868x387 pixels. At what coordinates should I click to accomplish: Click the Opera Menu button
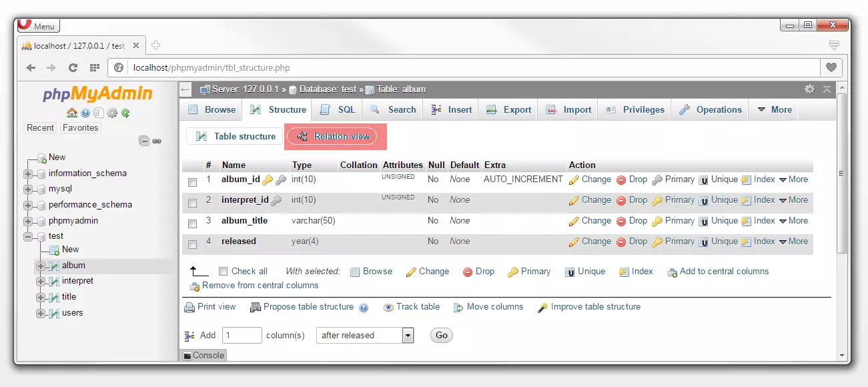pos(37,25)
